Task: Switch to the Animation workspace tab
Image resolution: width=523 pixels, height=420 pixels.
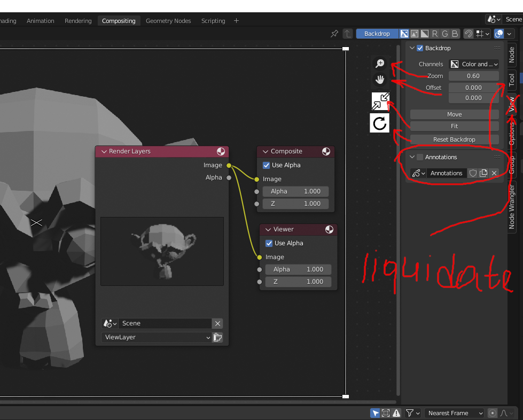Action: point(41,21)
